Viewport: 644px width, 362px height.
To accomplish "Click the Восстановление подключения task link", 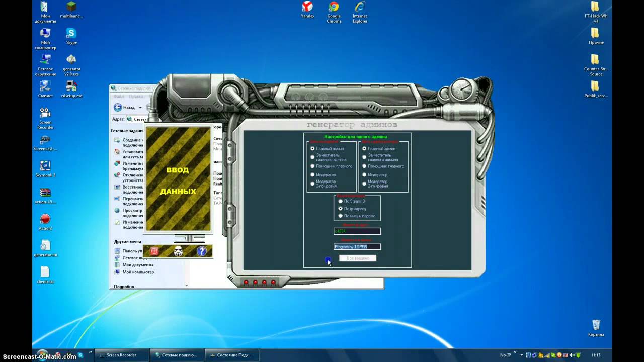I will click(129, 190).
